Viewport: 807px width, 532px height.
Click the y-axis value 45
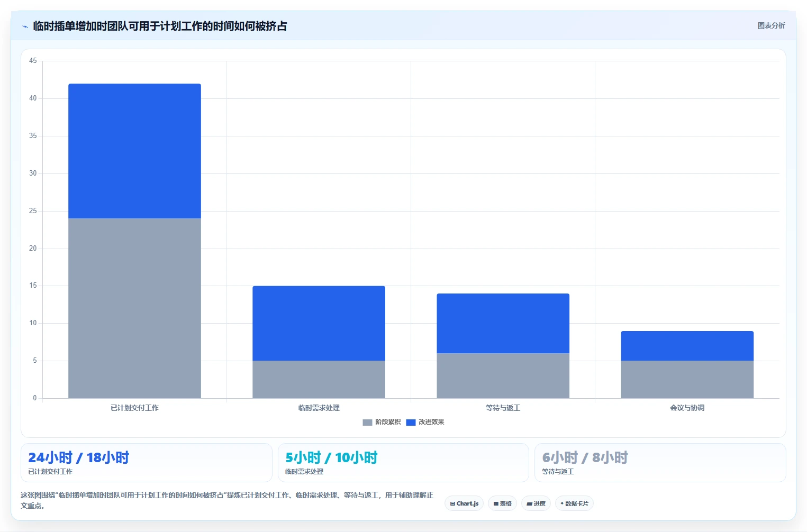click(x=33, y=61)
